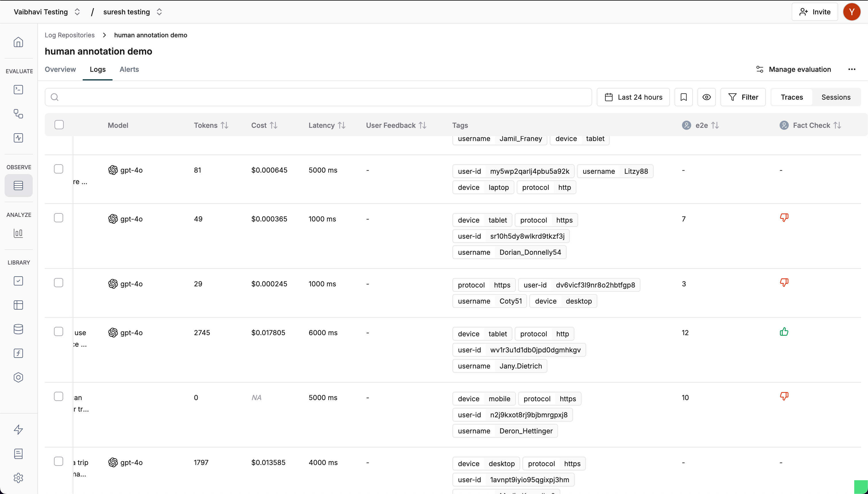Click the Tags column header

[460, 125]
